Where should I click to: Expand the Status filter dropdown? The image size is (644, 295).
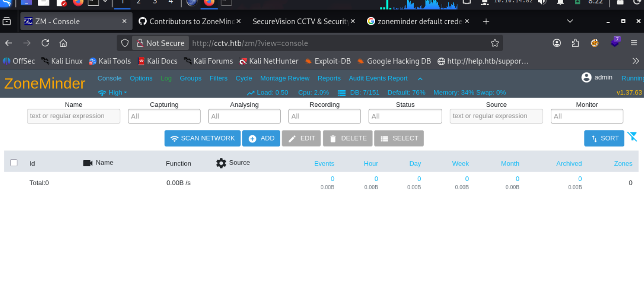(405, 116)
